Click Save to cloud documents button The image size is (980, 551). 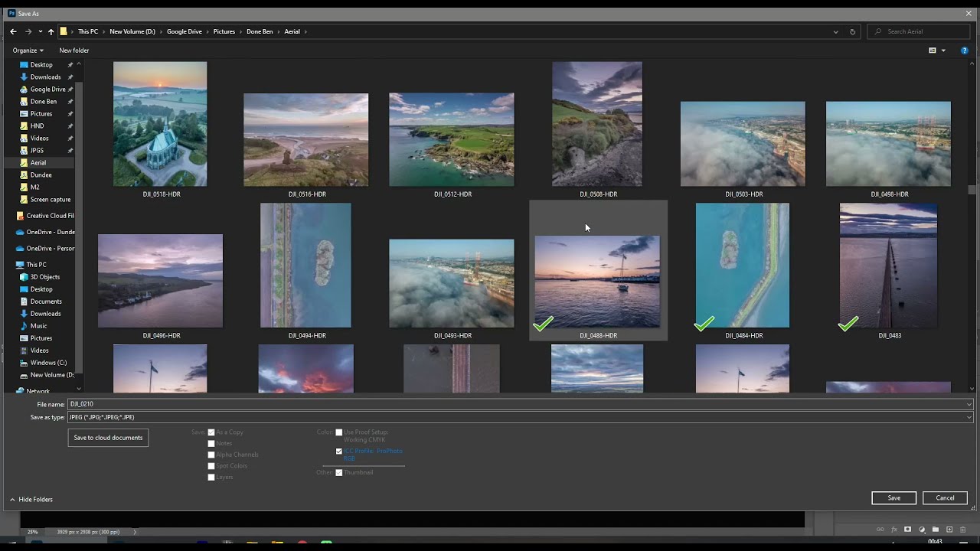[x=108, y=438]
